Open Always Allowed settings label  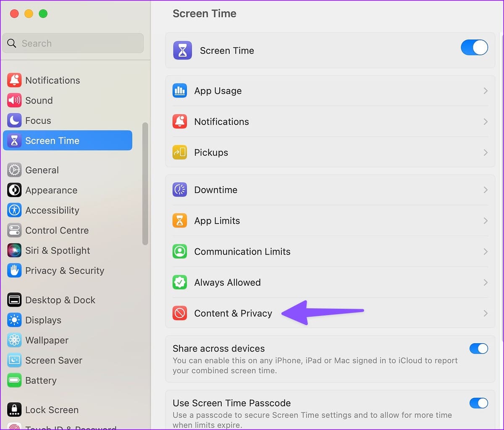click(x=227, y=282)
